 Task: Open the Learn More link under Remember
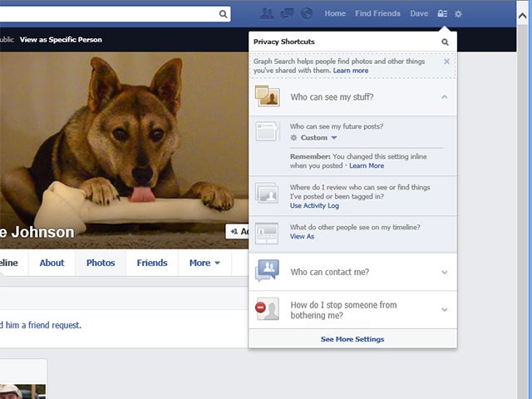(367, 166)
